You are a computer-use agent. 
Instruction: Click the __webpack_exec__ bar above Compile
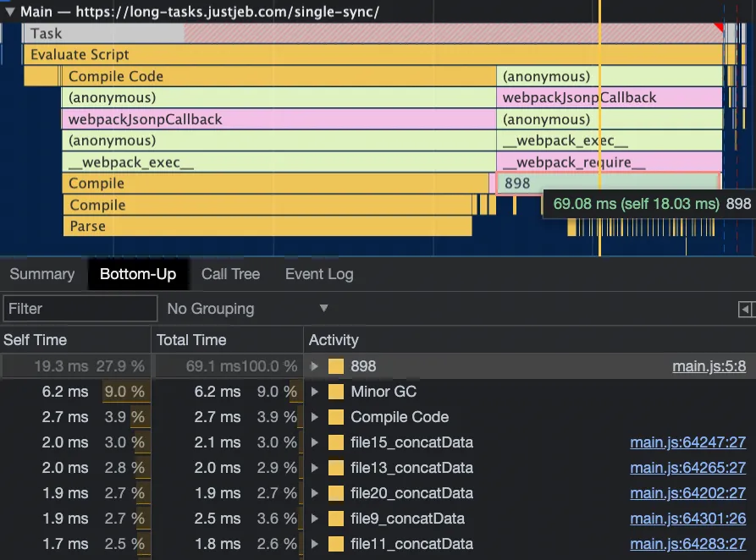point(279,162)
